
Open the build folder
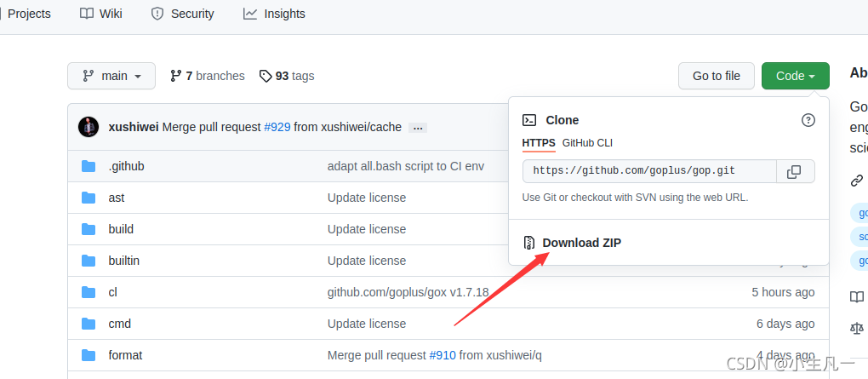(121, 229)
